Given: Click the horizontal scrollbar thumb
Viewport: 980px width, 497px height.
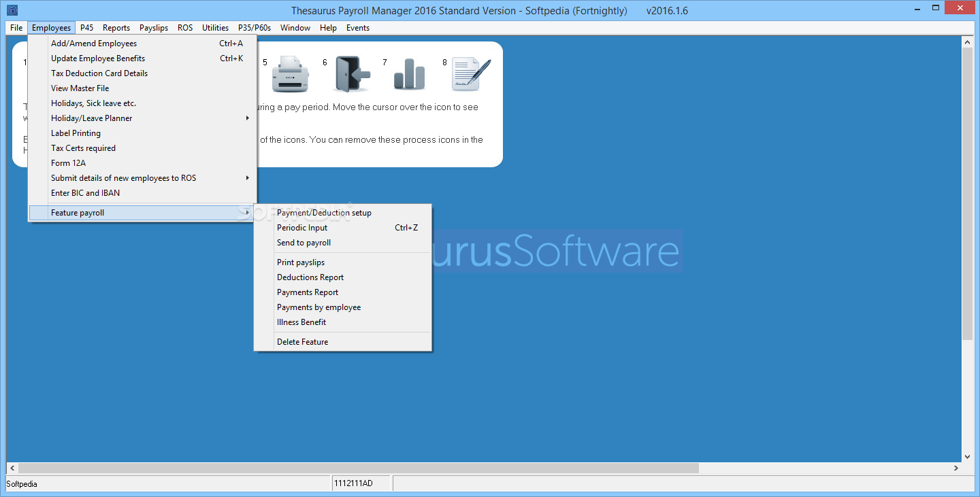Looking at the screenshot, I should [359, 468].
